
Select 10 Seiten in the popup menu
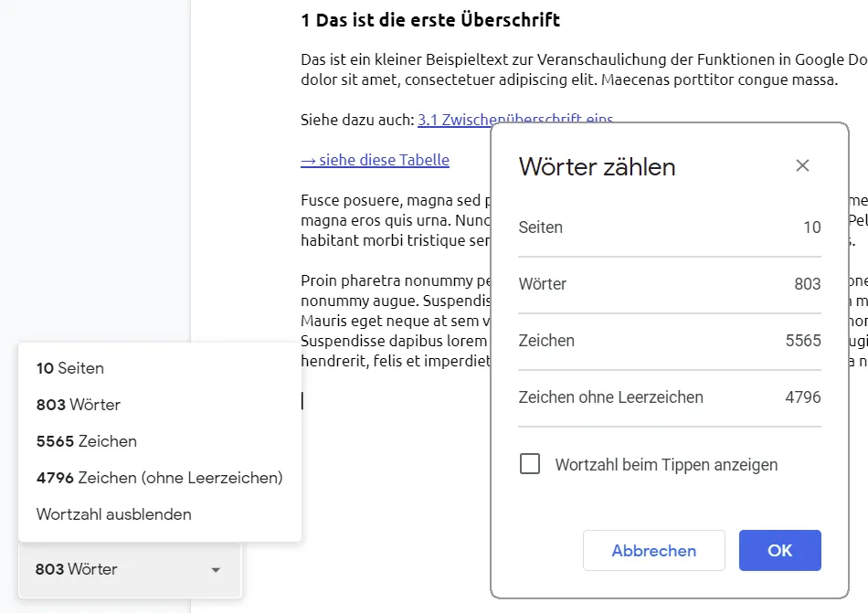(x=70, y=368)
